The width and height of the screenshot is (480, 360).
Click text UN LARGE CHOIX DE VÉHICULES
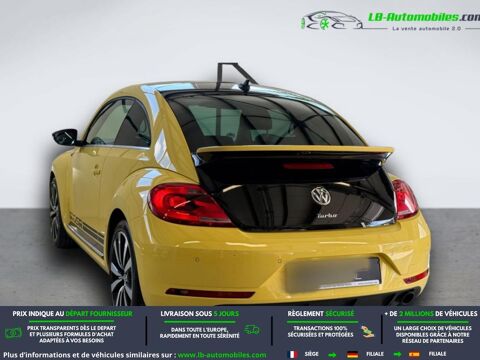[x=433, y=328]
